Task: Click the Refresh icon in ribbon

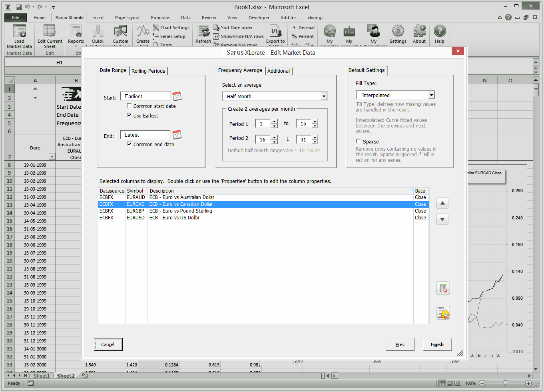Action: (x=203, y=32)
